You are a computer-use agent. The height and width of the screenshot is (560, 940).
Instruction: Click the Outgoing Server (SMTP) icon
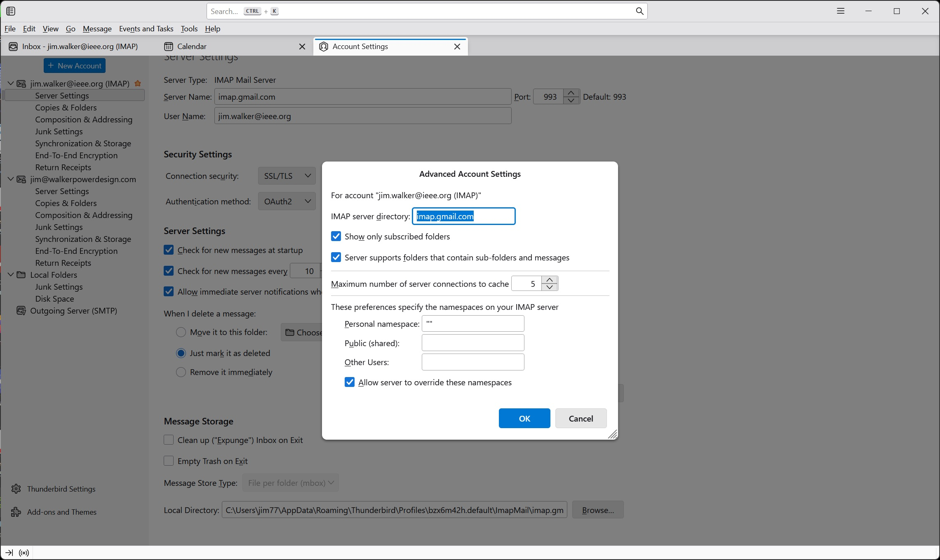pos(21,311)
